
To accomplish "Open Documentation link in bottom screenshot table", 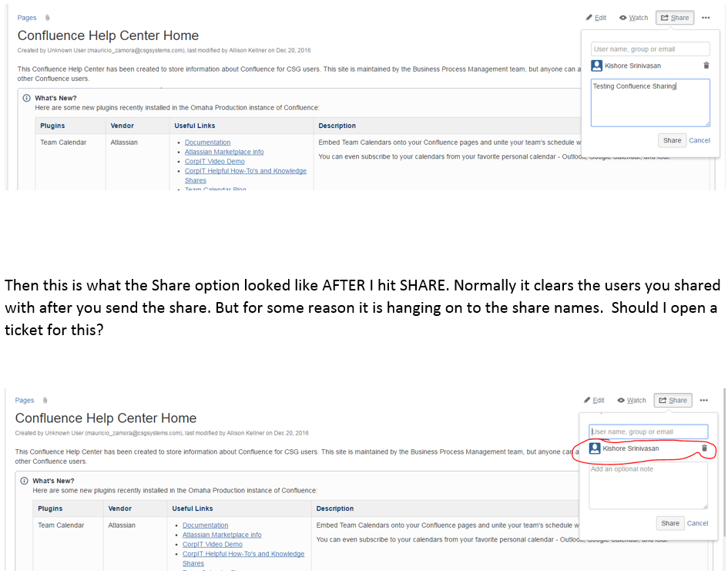I will pos(205,525).
